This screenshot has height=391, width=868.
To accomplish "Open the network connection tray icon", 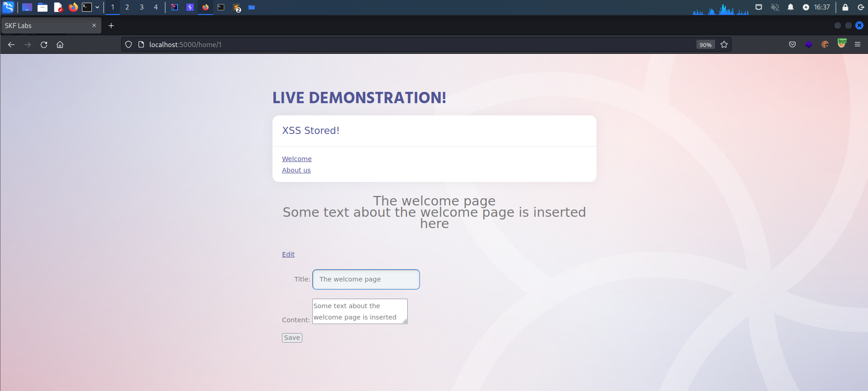I will tap(759, 7).
